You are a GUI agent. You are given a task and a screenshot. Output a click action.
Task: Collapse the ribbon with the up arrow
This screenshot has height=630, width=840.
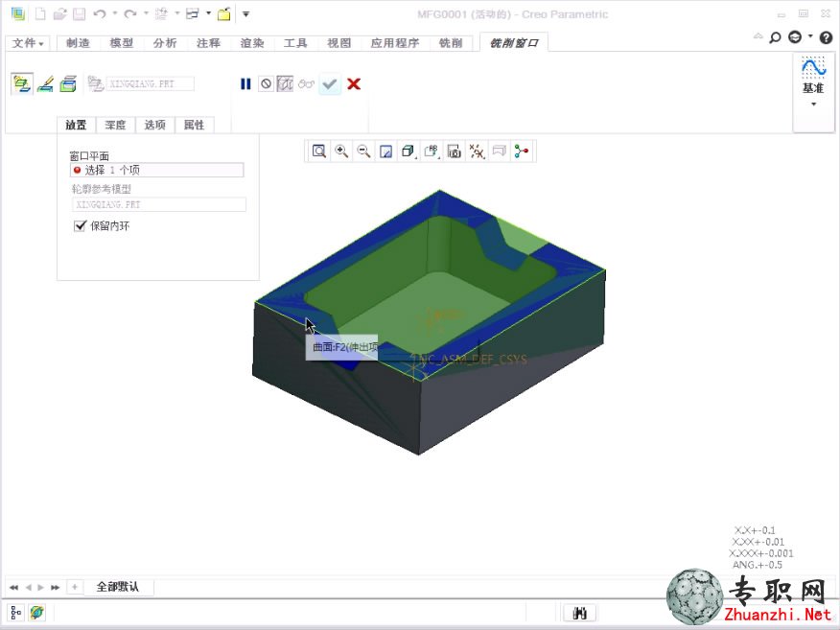point(758,36)
